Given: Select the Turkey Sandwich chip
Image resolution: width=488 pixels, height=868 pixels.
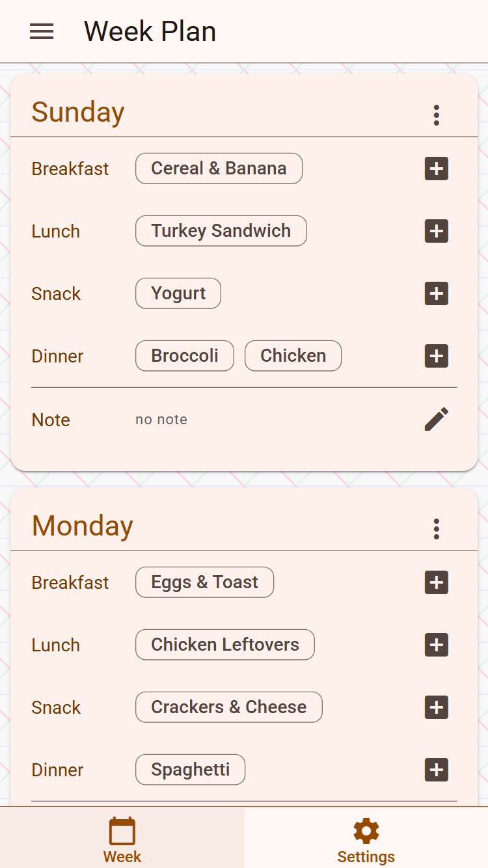Looking at the screenshot, I should click(221, 231).
